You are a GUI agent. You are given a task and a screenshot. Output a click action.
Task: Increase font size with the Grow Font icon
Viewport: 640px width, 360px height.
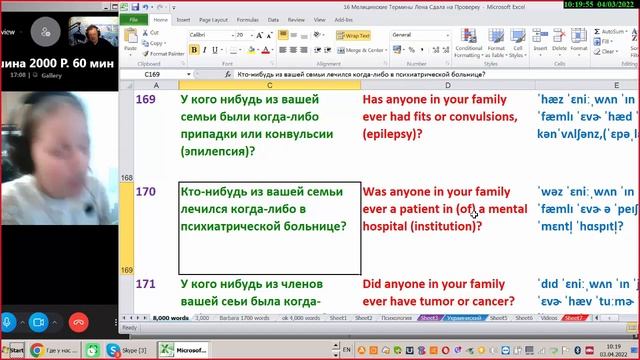point(260,36)
